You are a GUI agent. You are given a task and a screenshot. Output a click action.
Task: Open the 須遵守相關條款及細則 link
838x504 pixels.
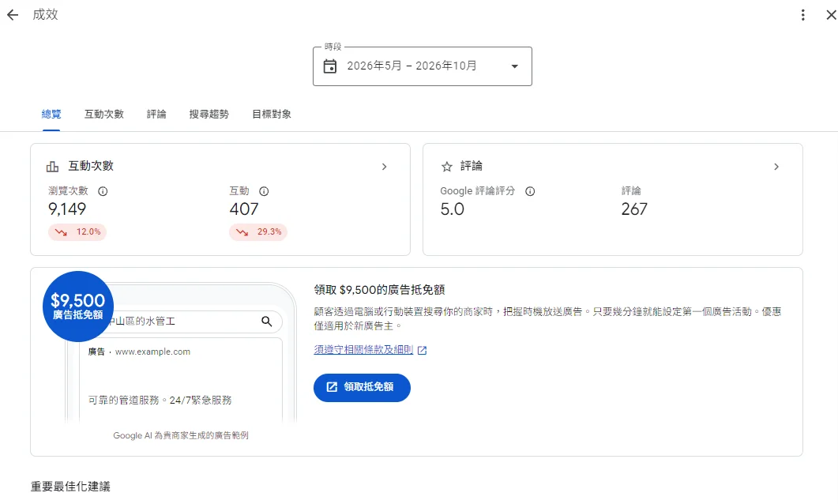pos(363,349)
